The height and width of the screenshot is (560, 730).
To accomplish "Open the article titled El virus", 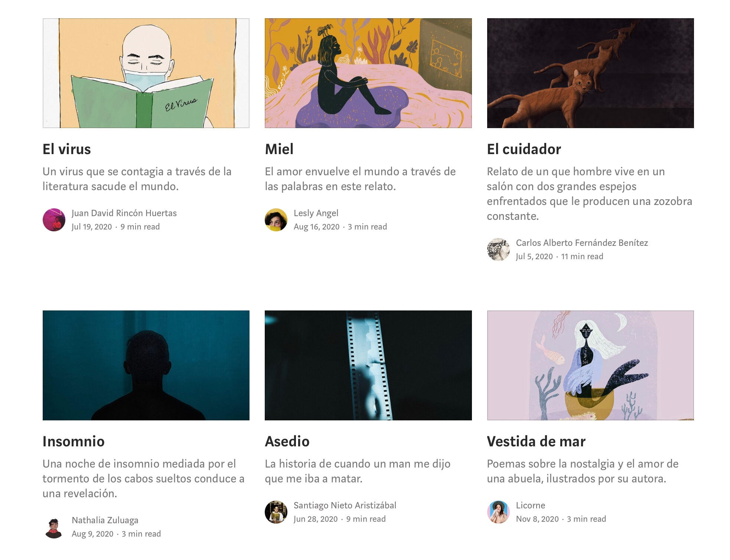I will 67,149.
